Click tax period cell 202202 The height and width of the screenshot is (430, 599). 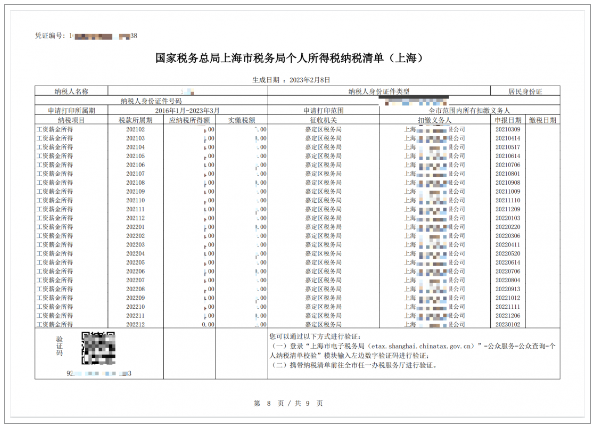(136, 236)
